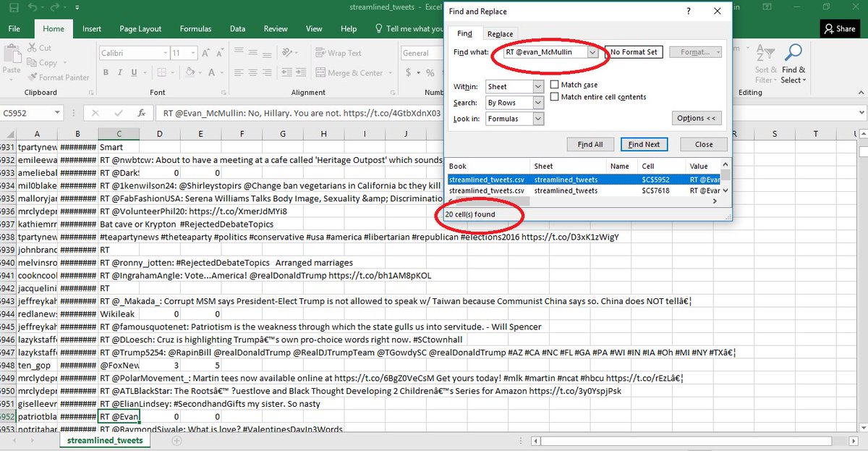
Task: Toggle Underline formatting
Action: (x=135, y=72)
